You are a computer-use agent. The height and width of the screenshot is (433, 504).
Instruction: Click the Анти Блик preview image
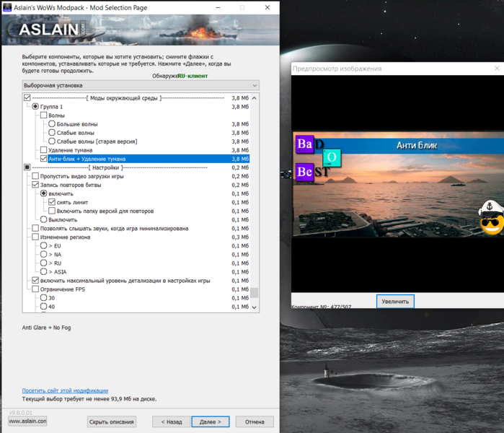[398, 184]
